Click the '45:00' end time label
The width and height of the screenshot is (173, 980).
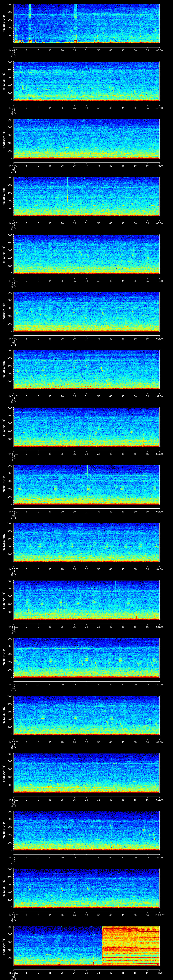pos(160,50)
